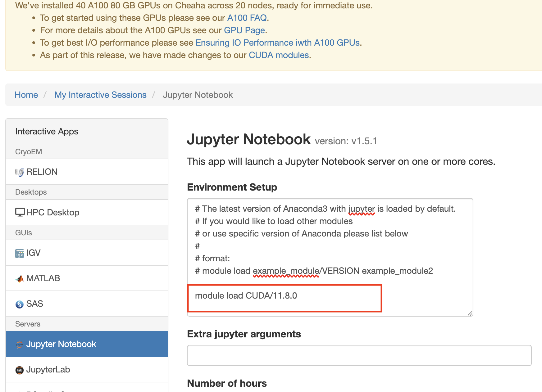
Task: Select HPC Desktop from the sidebar
Action: 53,213
